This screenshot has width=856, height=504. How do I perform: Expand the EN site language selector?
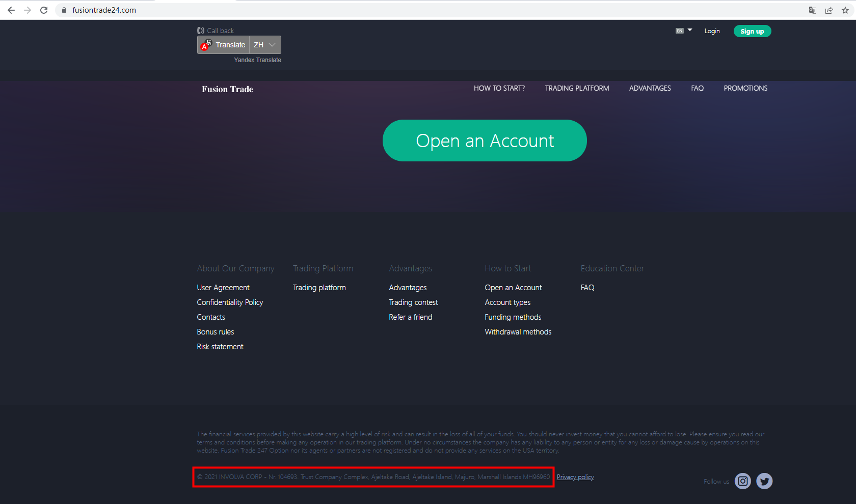click(x=684, y=31)
